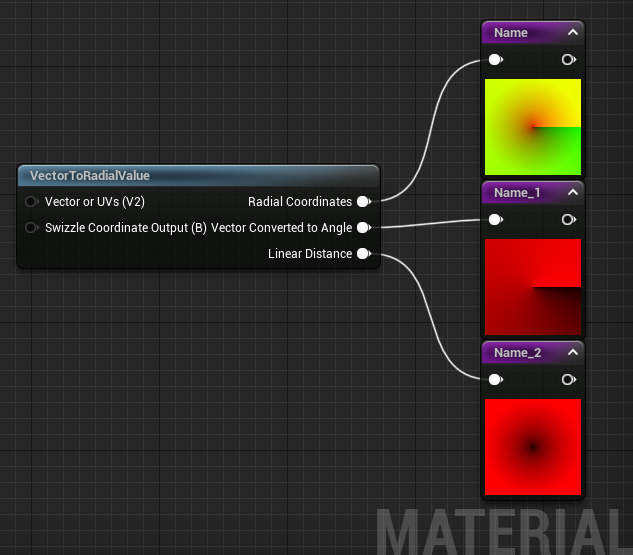Select the Name node header
The width and height of the screenshot is (633, 555).
(x=532, y=33)
